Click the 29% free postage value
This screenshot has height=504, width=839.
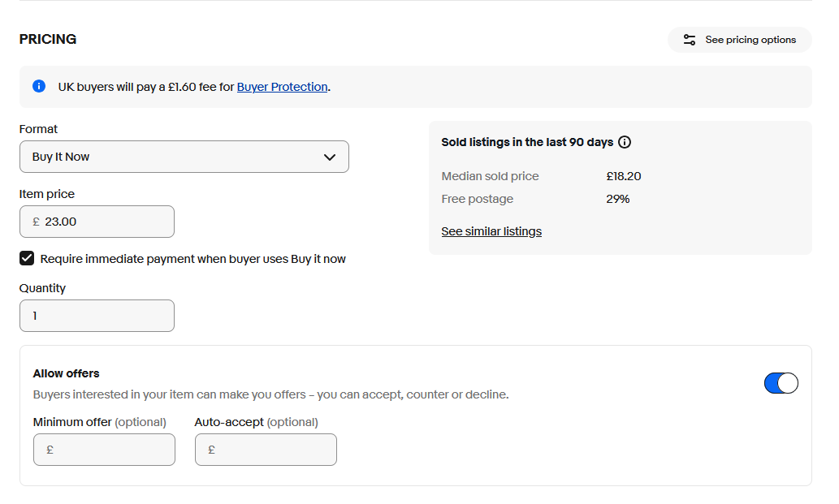pos(617,199)
